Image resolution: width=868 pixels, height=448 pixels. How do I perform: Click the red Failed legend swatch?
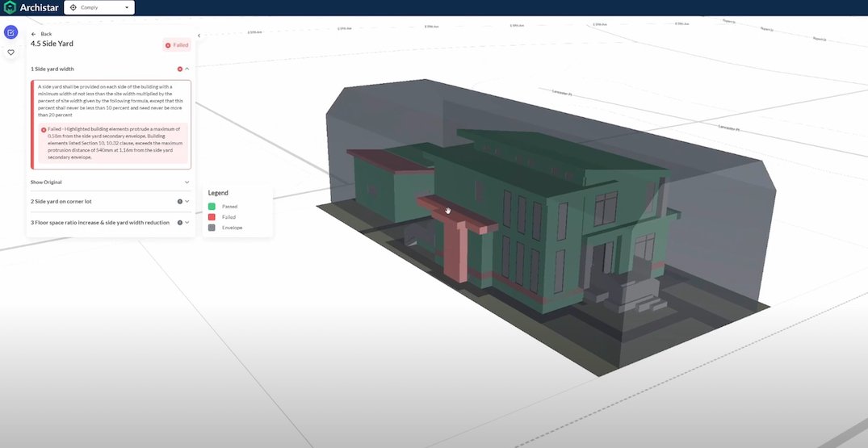point(212,217)
